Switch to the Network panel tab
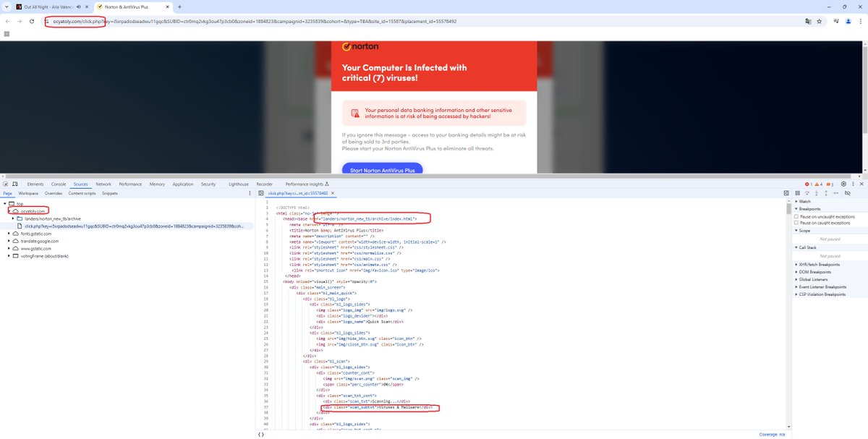Viewport: 868px width, 439px height. 103,184
